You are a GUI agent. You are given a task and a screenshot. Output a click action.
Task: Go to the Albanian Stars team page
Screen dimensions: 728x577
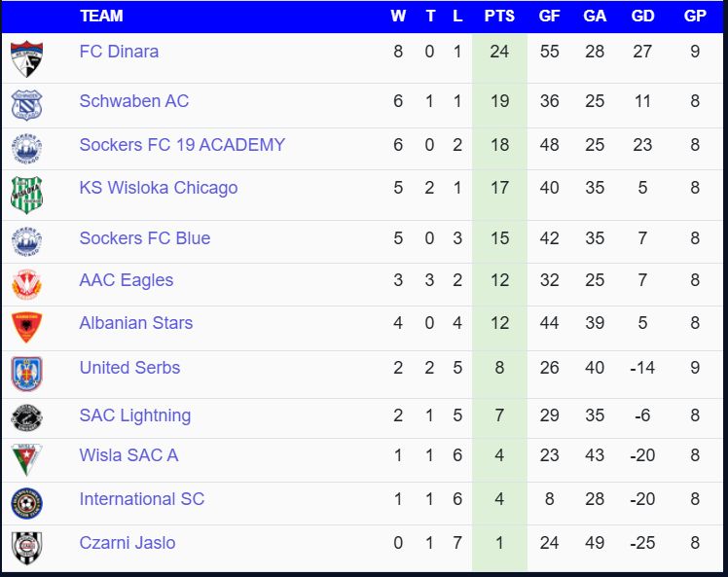(x=135, y=323)
